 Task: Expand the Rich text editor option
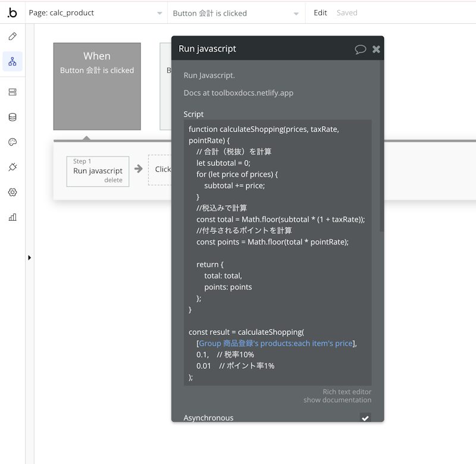point(347,391)
